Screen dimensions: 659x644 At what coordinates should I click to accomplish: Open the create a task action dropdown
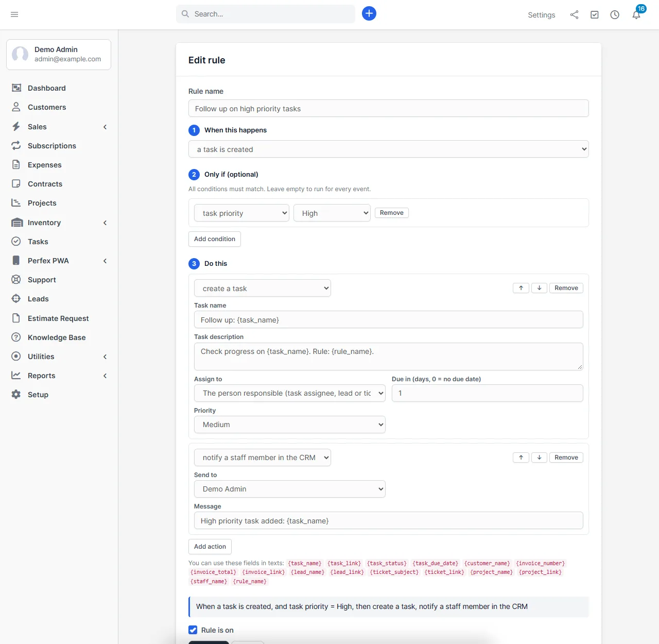coord(263,289)
